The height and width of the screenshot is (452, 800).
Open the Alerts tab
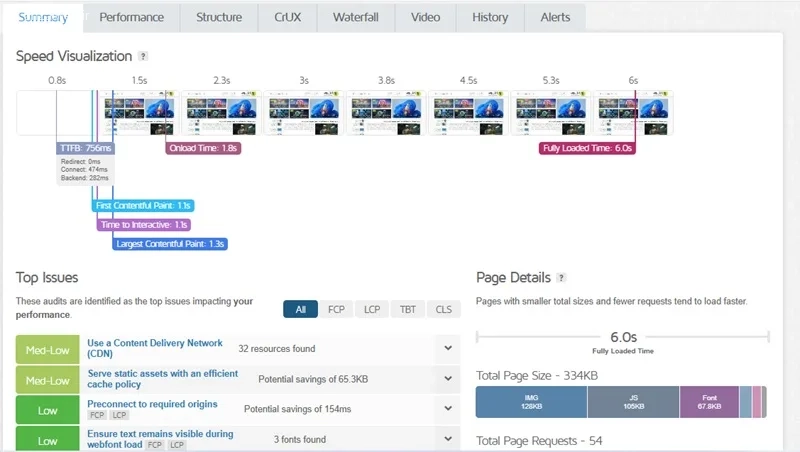tap(555, 17)
